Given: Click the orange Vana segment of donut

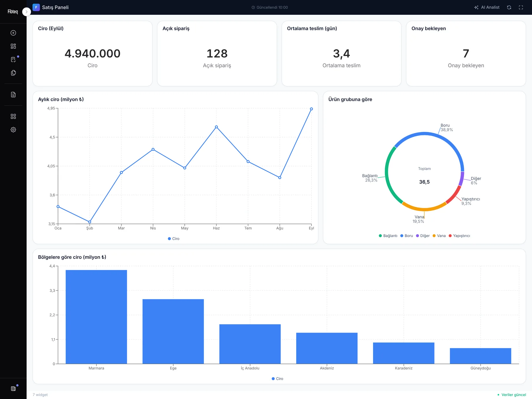Looking at the screenshot, I should pos(424,209).
